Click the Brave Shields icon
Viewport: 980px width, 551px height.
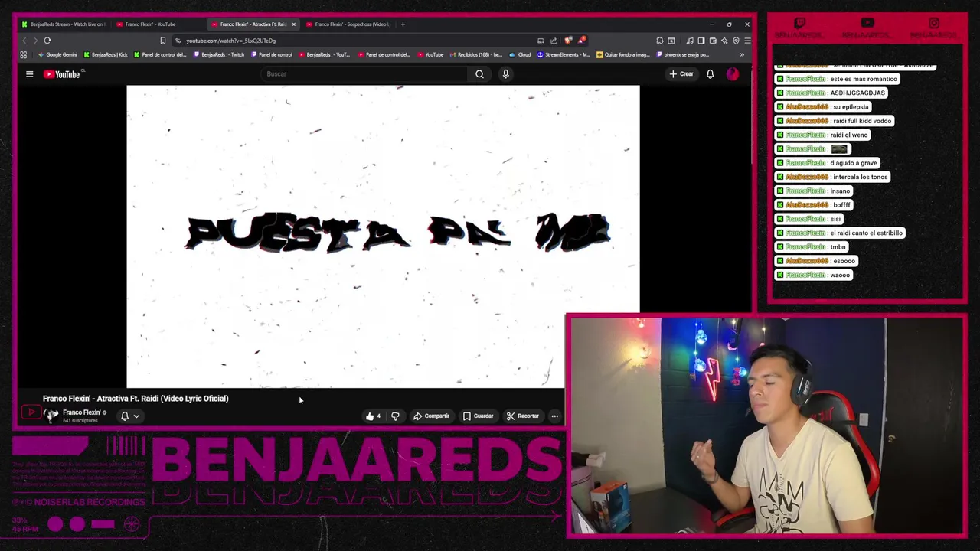click(x=568, y=41)
